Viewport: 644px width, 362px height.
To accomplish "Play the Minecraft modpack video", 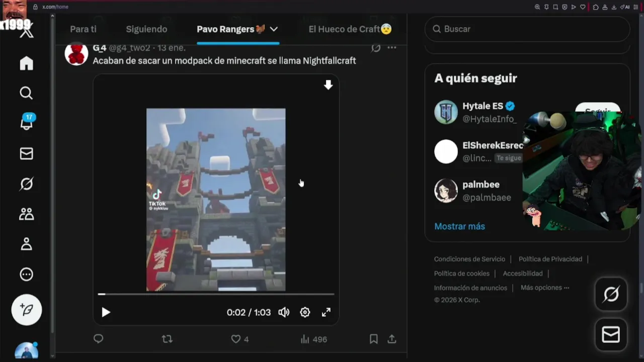I will [x=106, y=312].
